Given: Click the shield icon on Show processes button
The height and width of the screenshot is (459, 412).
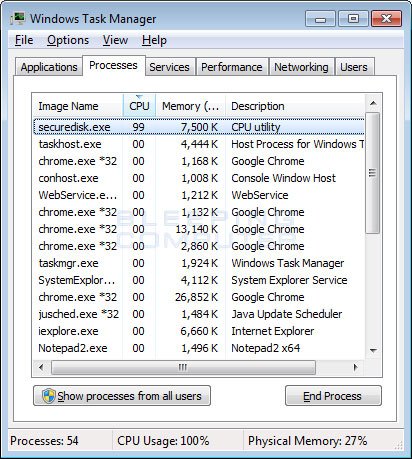Looking at the screenshot, I should (49, 396).
